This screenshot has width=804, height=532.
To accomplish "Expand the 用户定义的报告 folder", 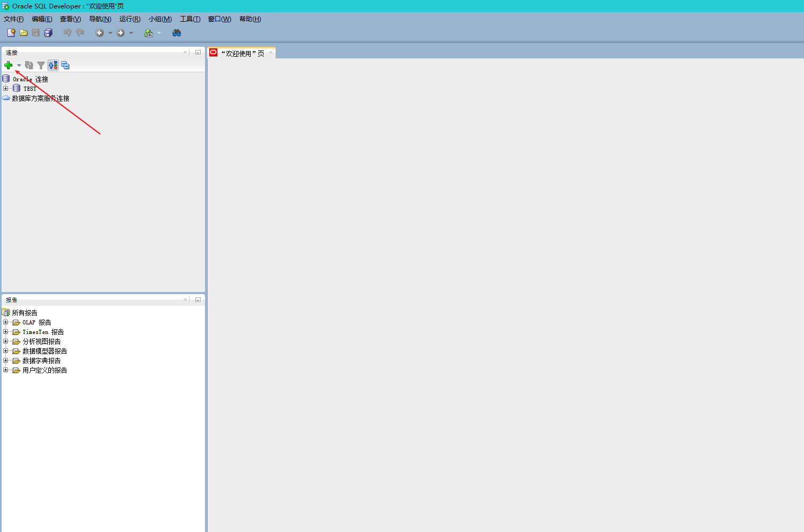I will [6, 370].
